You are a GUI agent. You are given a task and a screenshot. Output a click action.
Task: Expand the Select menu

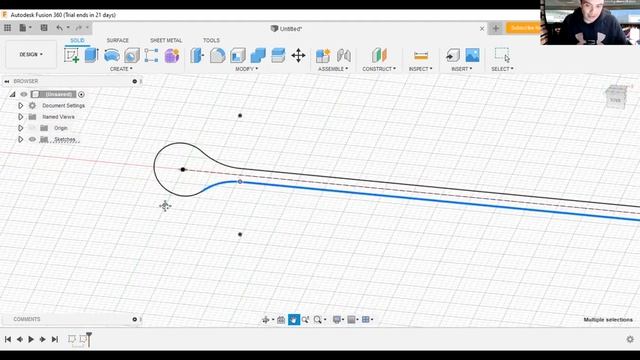(502, 69)
